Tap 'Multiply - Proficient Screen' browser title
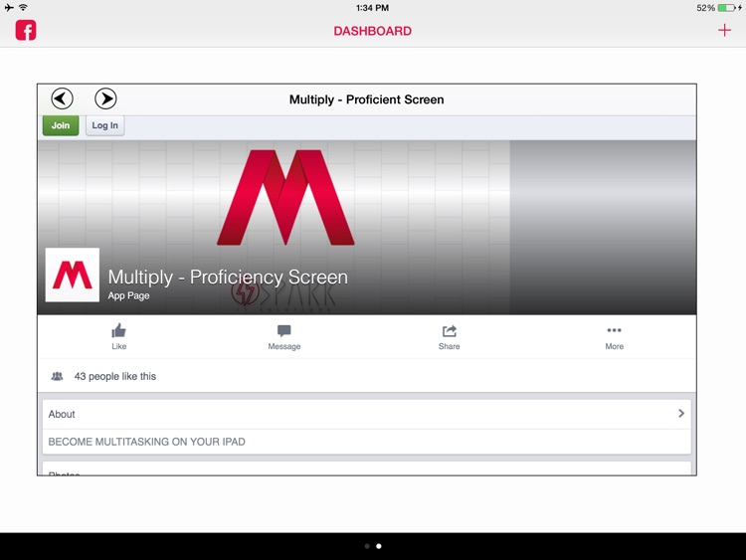The image size is (746, 560). [366, 99]
